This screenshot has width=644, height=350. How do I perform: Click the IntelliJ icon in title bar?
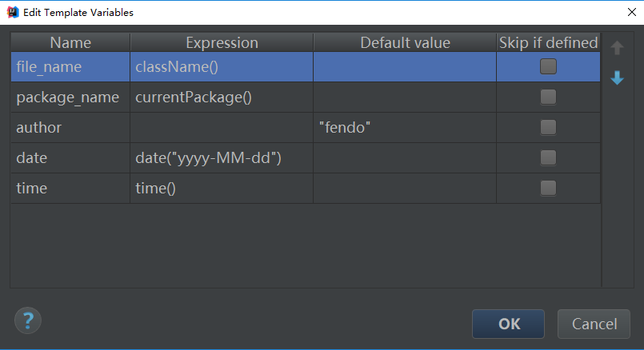point(13,12)
